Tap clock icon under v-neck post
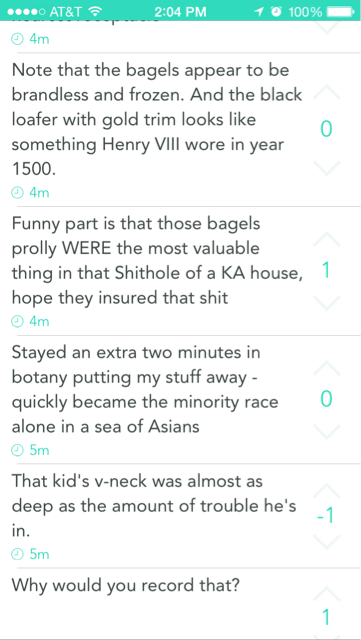 click(x=17, y=554)
